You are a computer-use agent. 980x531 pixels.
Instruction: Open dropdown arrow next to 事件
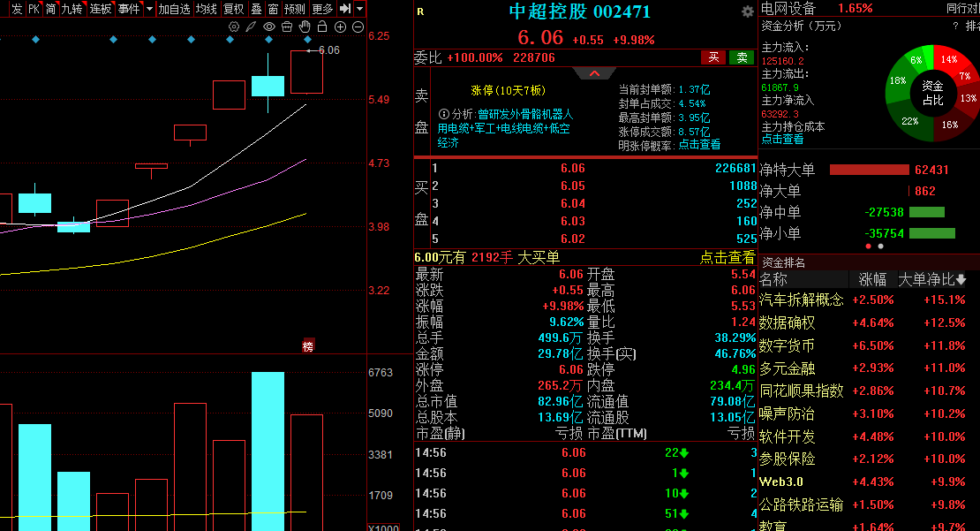click(149, 9)
